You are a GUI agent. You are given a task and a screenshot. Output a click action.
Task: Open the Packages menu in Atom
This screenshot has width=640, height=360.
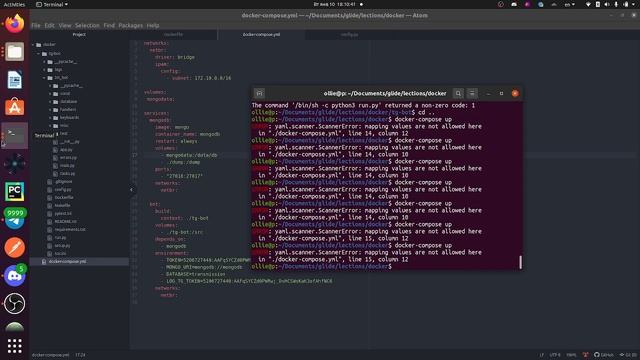click(x=131, y=25)
